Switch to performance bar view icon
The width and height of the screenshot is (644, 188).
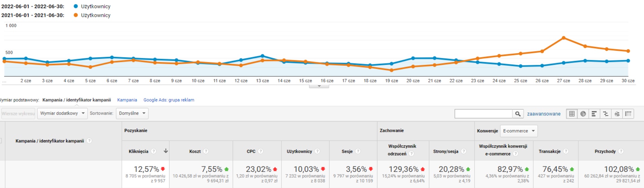coord(594,114)
